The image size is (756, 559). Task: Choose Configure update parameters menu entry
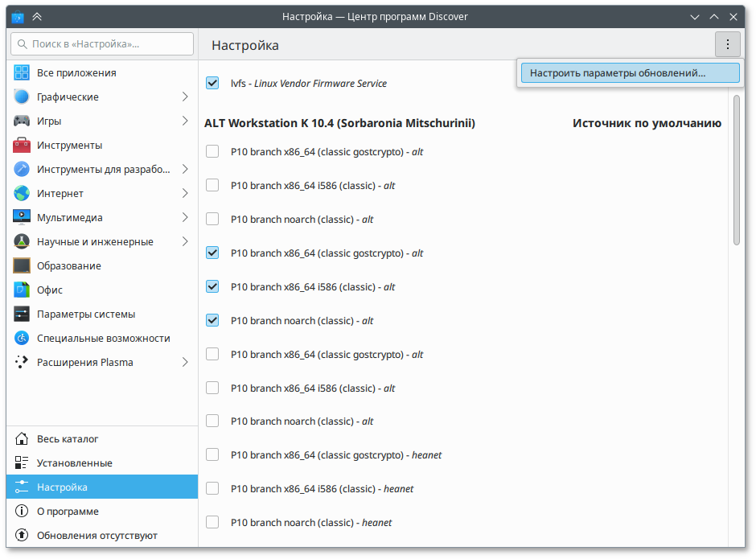pos(629,73)
